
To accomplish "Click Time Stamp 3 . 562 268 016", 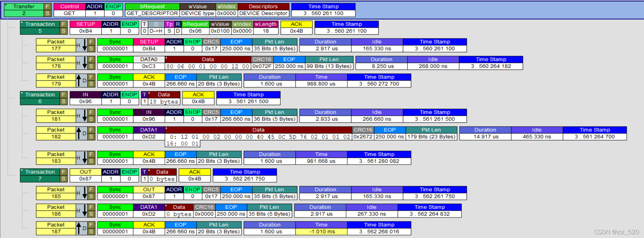I will click(379, 232).
